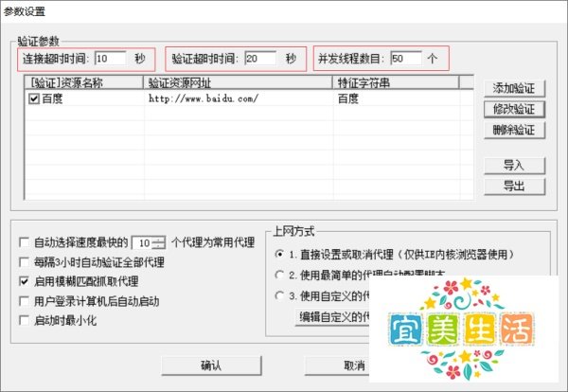Viewport: 568px width, 392px height.
Task: Enable 启动时最小化 checkbox
Action: (x=24, y=320)
